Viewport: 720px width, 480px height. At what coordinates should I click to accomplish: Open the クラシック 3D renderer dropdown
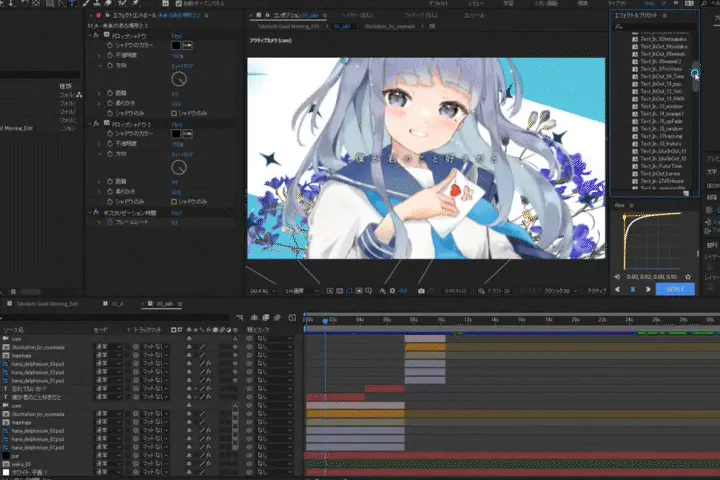tap(561, 291)
